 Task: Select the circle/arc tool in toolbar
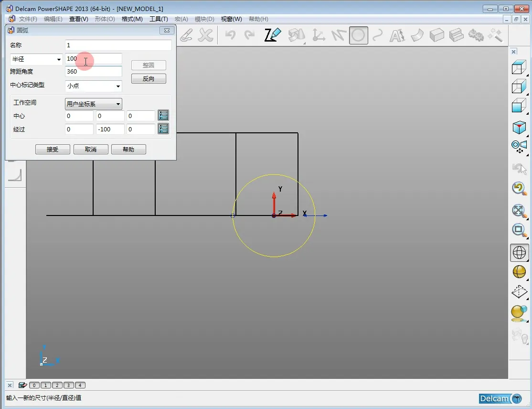358,35
